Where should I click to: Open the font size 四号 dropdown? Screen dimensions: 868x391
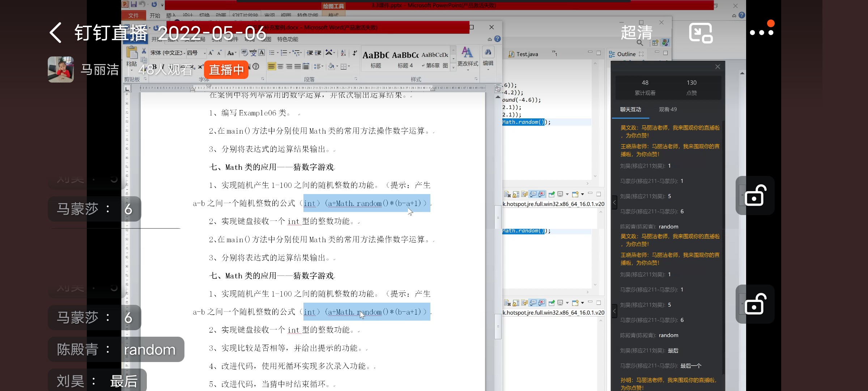tap(204, 53)
